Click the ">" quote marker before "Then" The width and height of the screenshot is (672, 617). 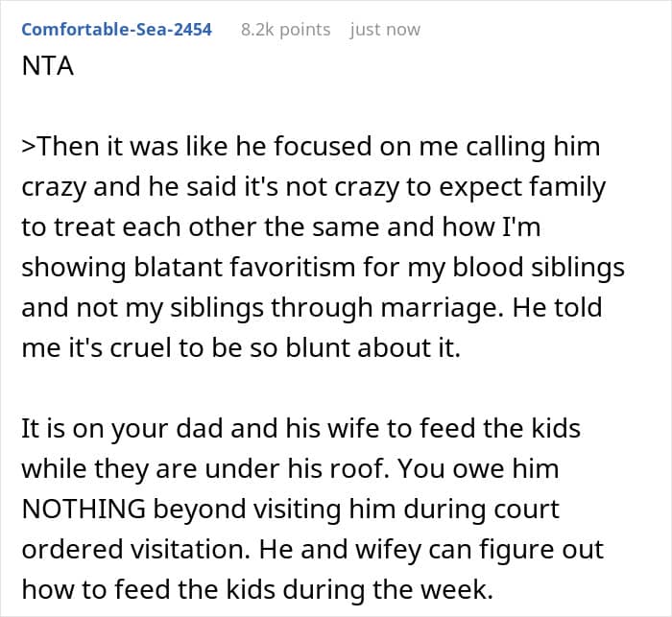point(29,148)
